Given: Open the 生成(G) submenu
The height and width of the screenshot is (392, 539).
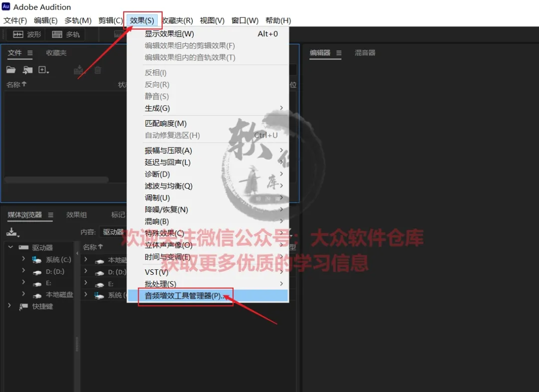Looking at the screenshot, I should pyautogui.click(x=208, y=108).
